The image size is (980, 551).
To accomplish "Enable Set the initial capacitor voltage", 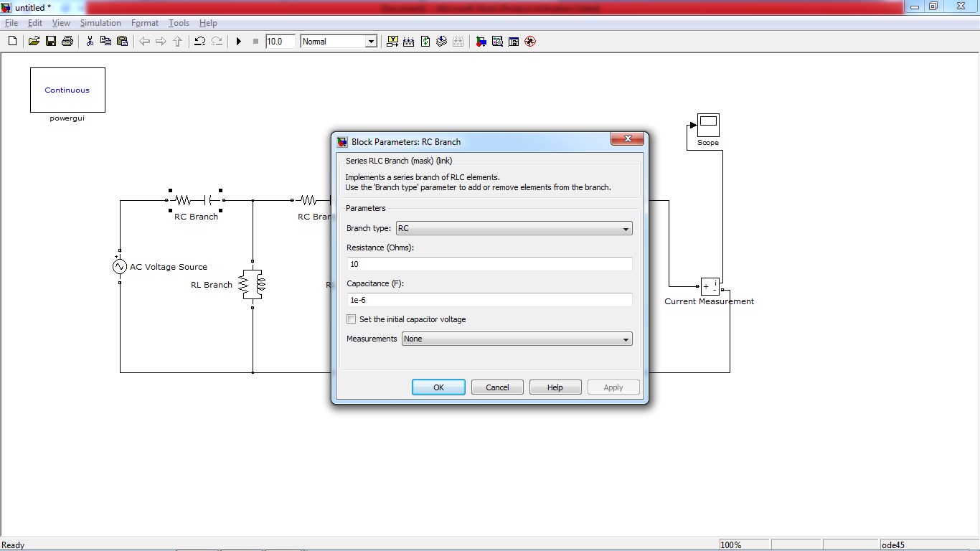I will pos(351,319).
